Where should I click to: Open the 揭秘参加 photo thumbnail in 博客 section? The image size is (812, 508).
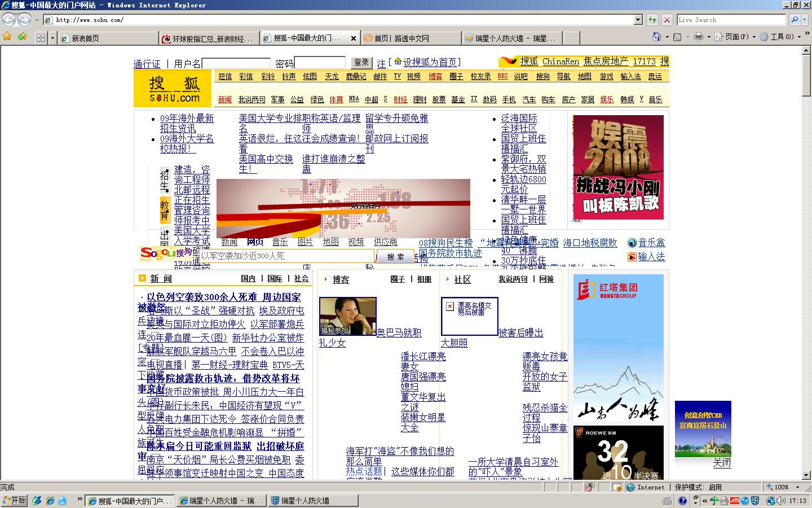click(347, 316)
